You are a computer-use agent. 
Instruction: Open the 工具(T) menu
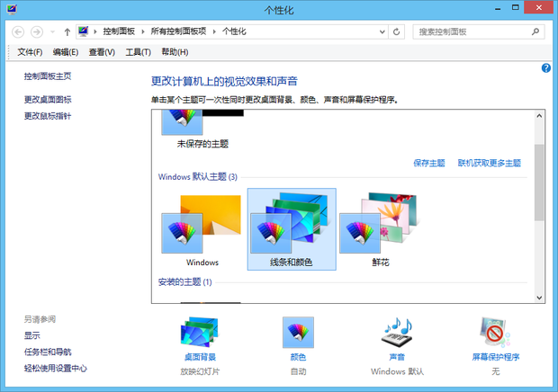click(x=139, y=52)
